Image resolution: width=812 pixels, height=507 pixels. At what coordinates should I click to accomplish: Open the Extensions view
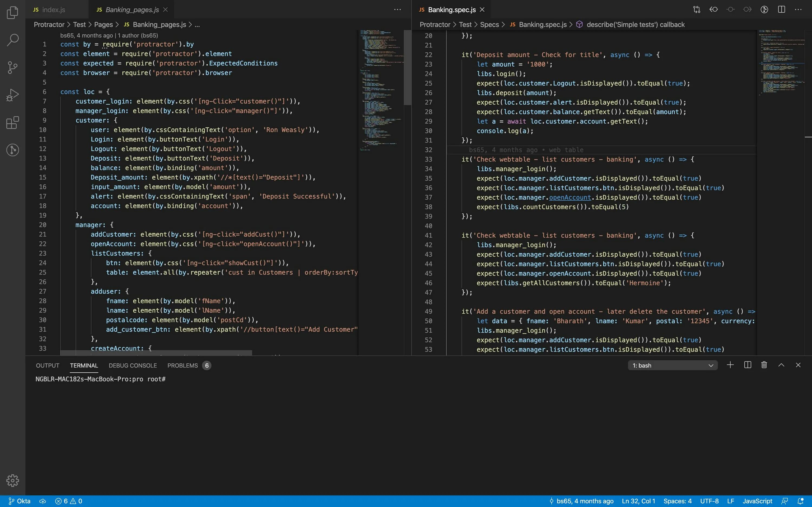click(x=12, y=122)
